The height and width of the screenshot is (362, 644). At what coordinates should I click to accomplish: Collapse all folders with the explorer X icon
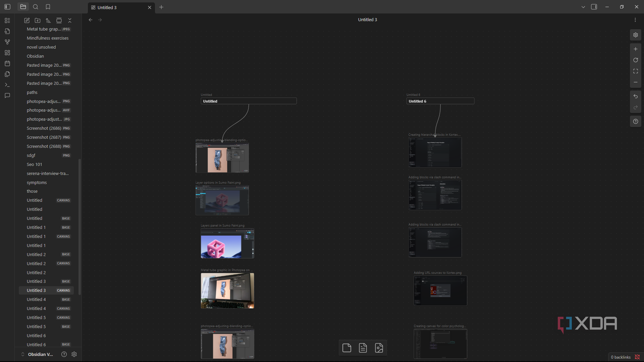click(70, 20)
